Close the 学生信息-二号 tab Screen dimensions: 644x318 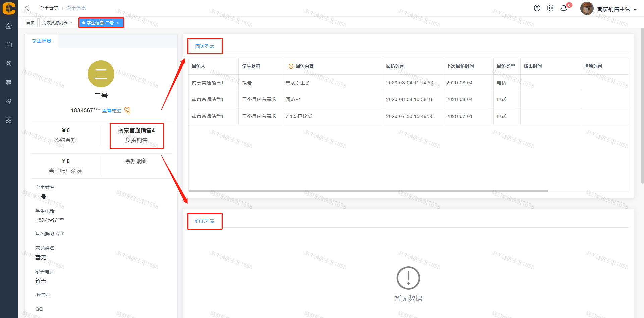tap(118, 23)
